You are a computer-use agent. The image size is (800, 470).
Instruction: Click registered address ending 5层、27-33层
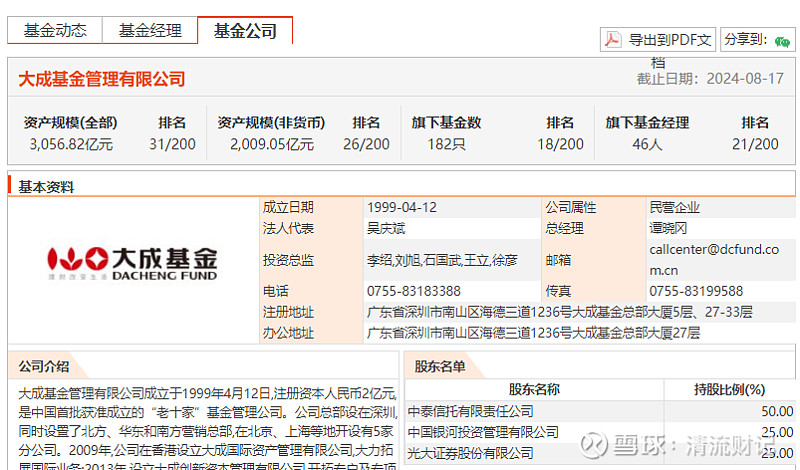560,312
